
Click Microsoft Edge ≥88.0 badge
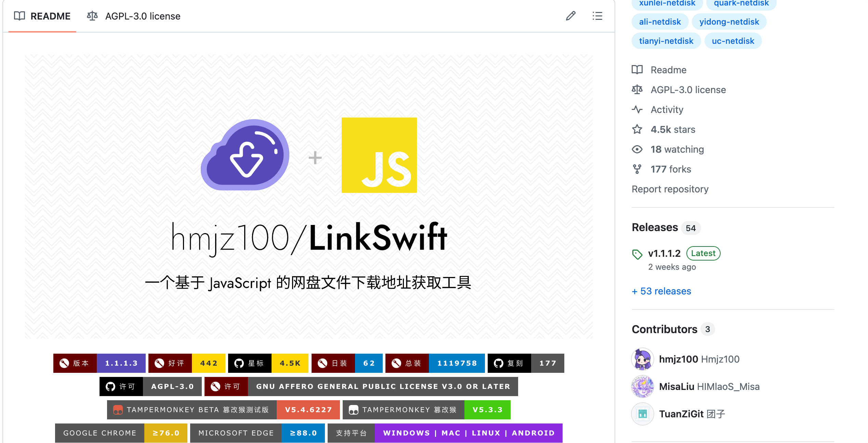257,433
